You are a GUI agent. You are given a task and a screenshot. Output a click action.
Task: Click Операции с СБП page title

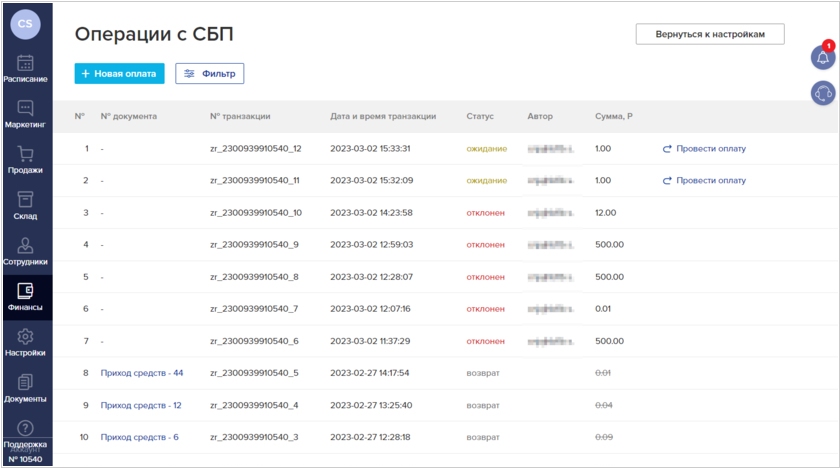pyautogui.click(x=154, y=34)
